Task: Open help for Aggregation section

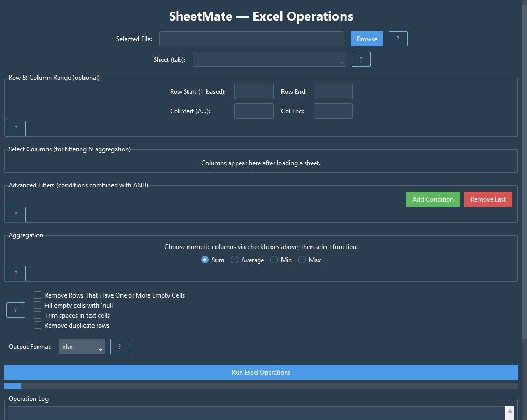Action: pyautogui.click(x=16, y=273)
